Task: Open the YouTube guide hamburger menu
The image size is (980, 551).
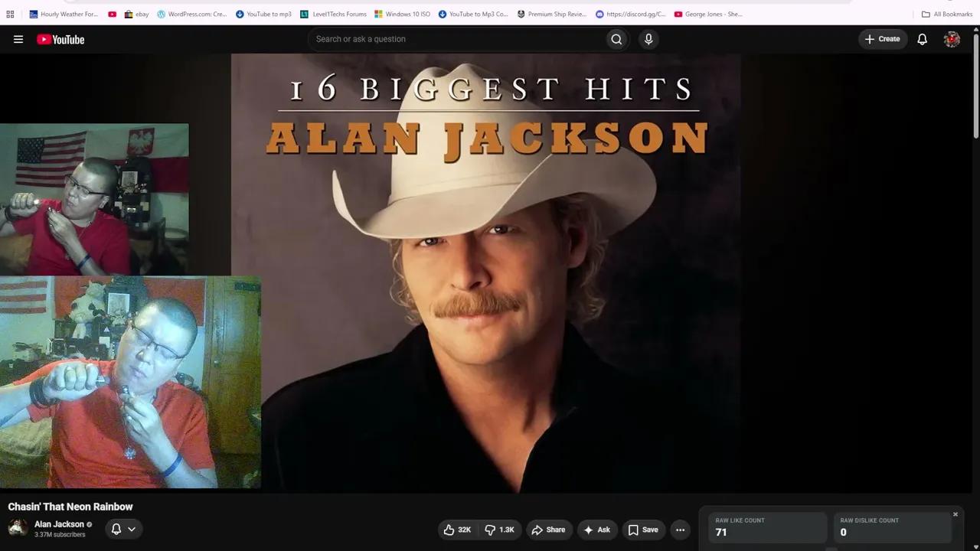Action: (18, 39)
